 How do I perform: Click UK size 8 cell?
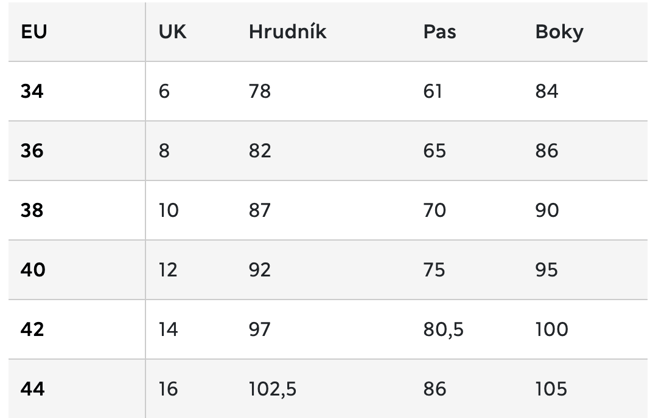(x=164, y=151)
